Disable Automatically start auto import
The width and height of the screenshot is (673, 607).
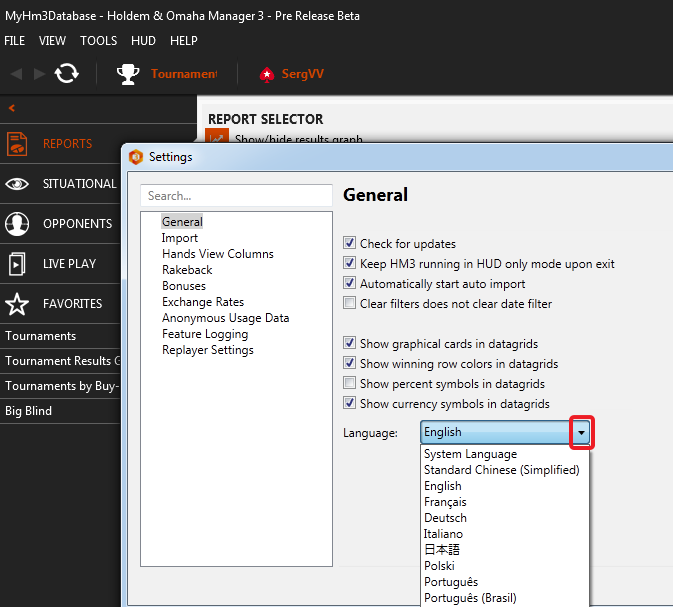coord(349,283)
